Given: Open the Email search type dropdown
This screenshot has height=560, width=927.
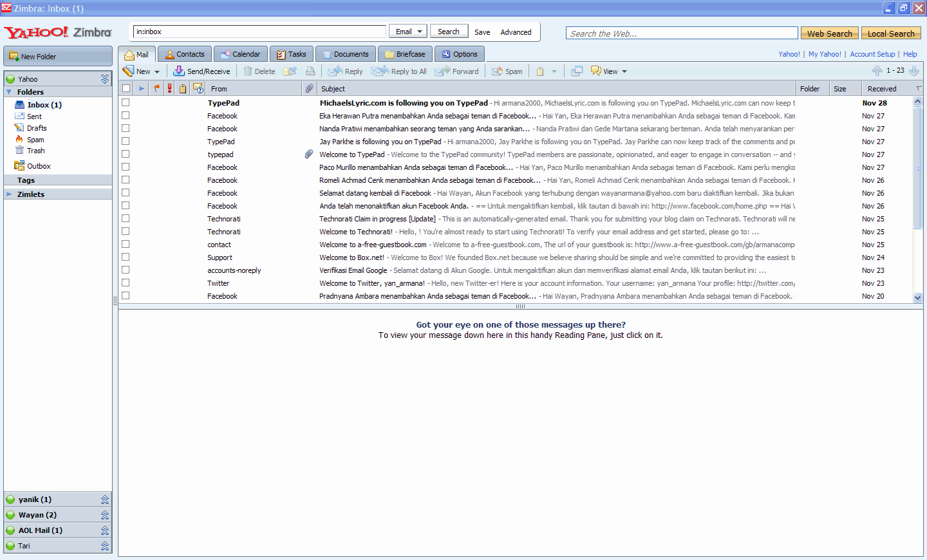Looking at the screenshot, I should click(408, 32).
